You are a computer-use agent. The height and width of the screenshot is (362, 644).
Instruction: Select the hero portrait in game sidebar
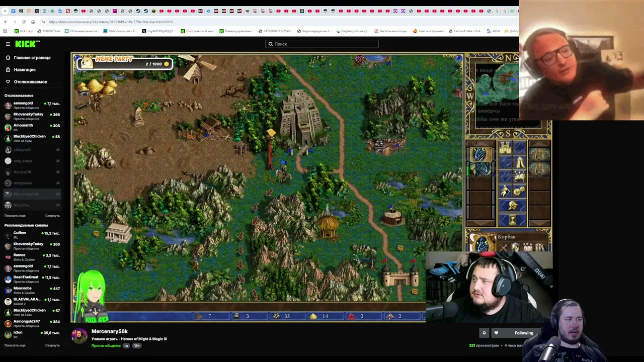pyautogui.click(x=481, y=154)
